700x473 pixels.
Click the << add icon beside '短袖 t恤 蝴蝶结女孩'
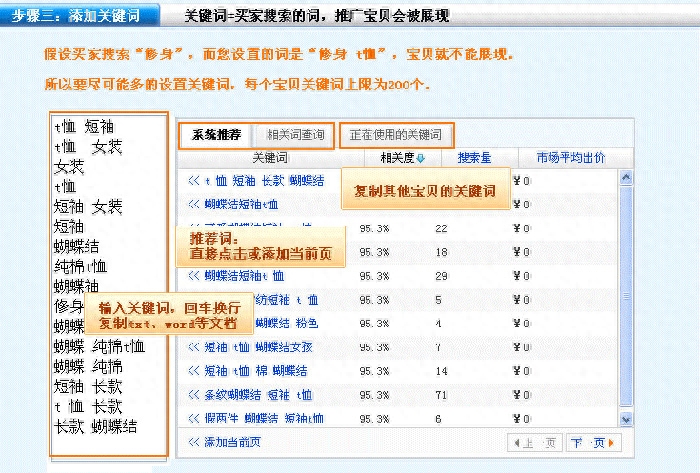193,347
